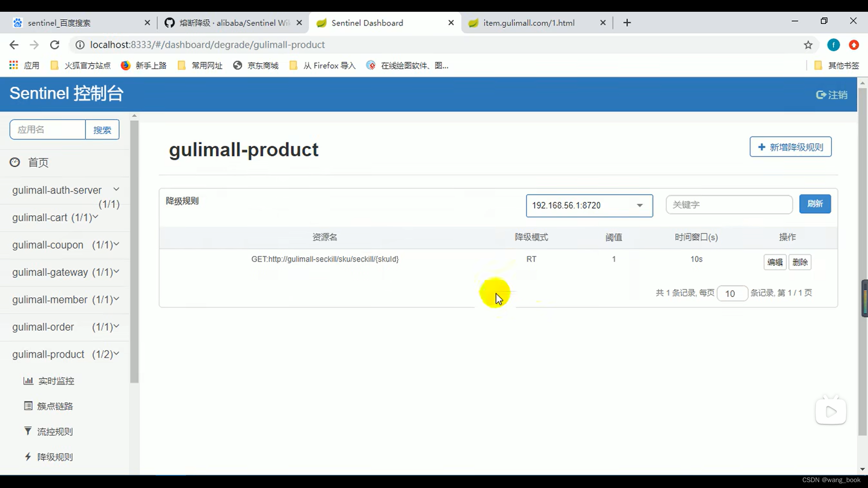Screen dimensions: 868x488
Task: Open the 簇点链路 cluster link list icon
Action: tap(28, 406)
